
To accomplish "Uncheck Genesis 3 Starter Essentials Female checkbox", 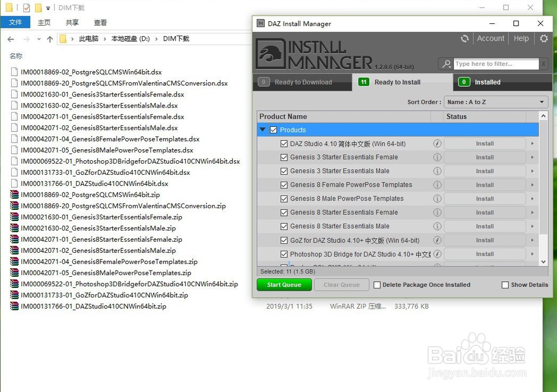I will [x=284, y=157].
